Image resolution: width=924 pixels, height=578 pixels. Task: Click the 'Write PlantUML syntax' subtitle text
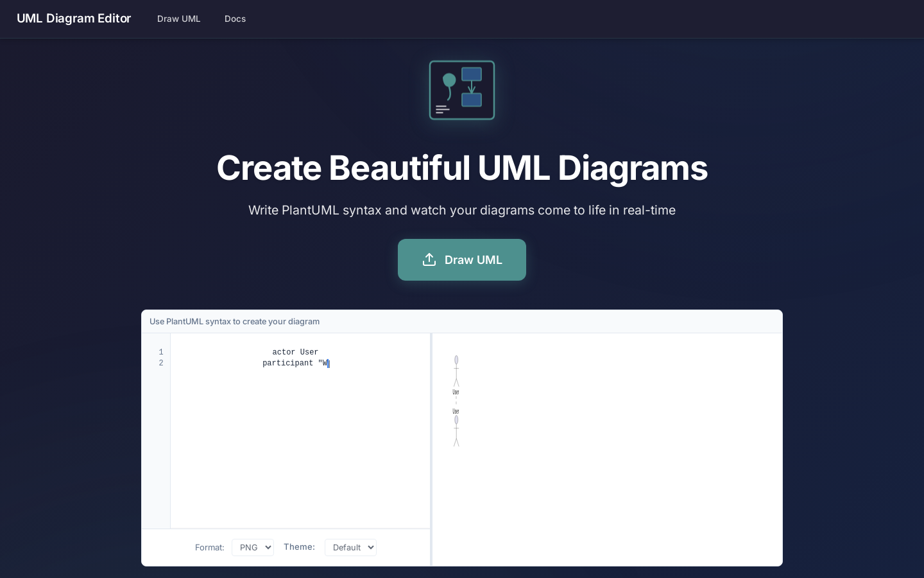click(462, 210)
